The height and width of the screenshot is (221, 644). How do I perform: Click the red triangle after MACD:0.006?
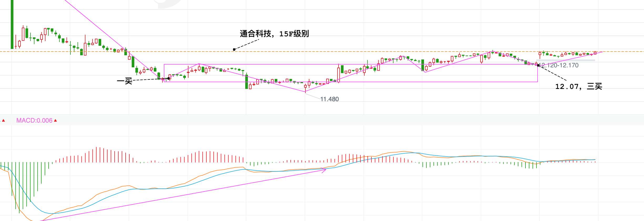point(55,120)
